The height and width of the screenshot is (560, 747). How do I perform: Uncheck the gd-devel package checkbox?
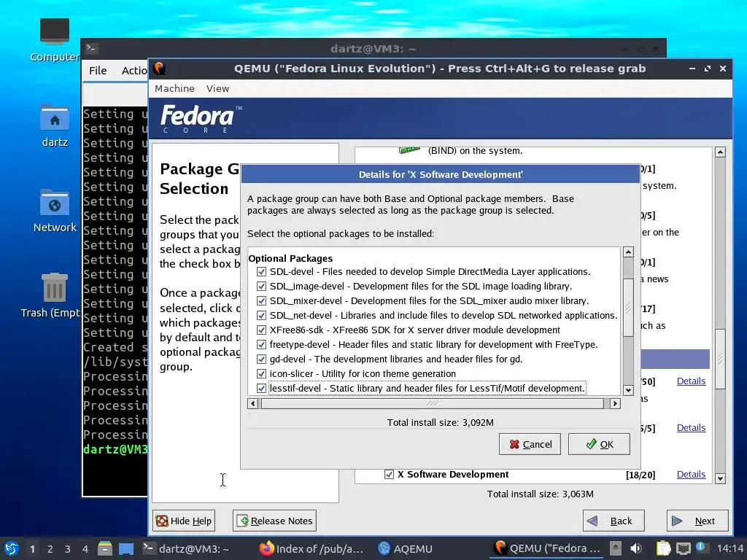[261, 359]
